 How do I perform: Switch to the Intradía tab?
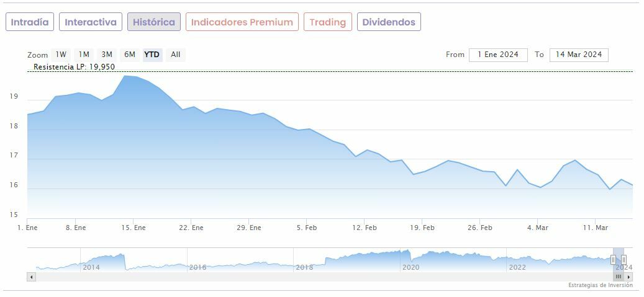click(30, 22)
